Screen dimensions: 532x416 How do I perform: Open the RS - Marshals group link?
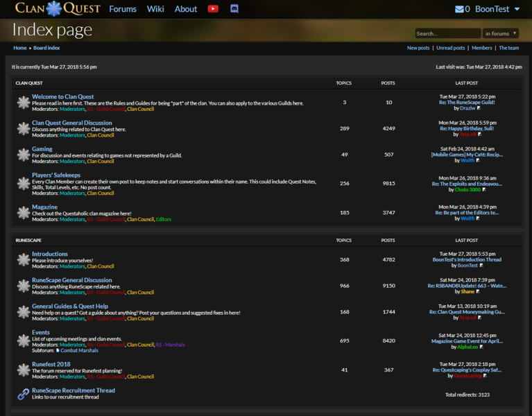(x=171, y=345)
